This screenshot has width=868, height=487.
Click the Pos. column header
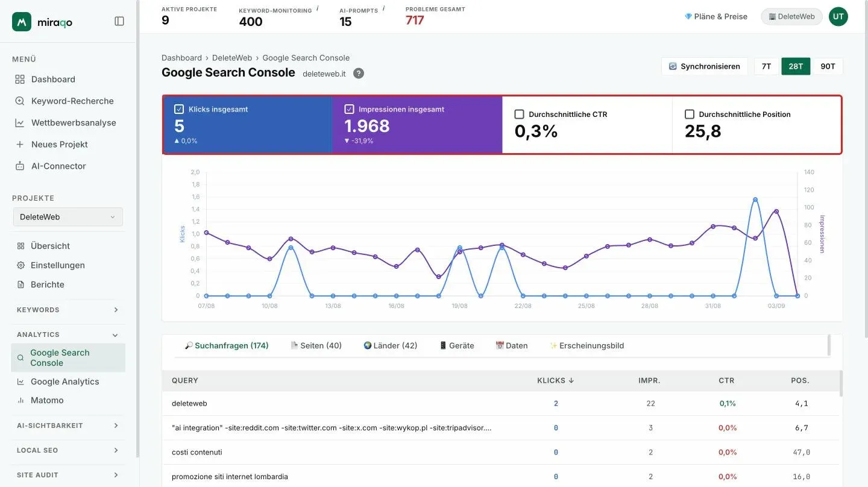point(800,381)
